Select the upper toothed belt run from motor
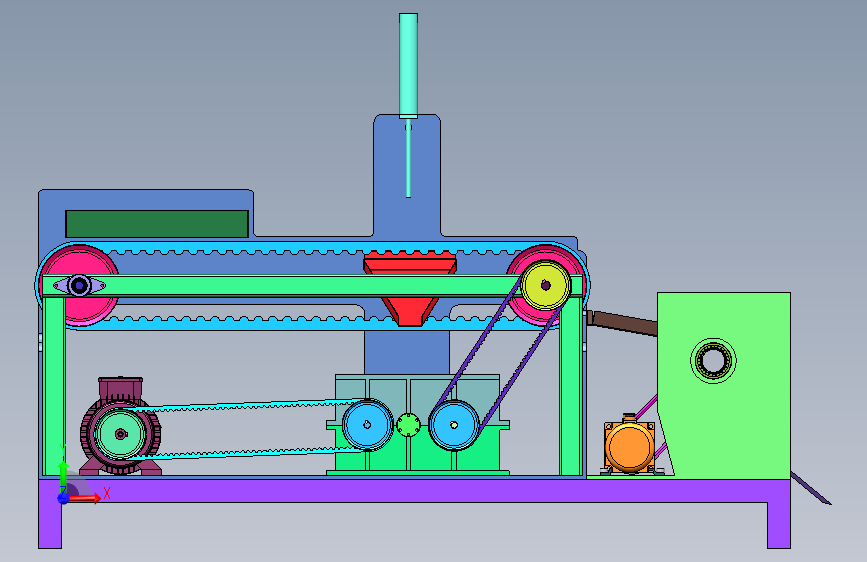Viewport: 867px width, 562px height. (249, 406)
